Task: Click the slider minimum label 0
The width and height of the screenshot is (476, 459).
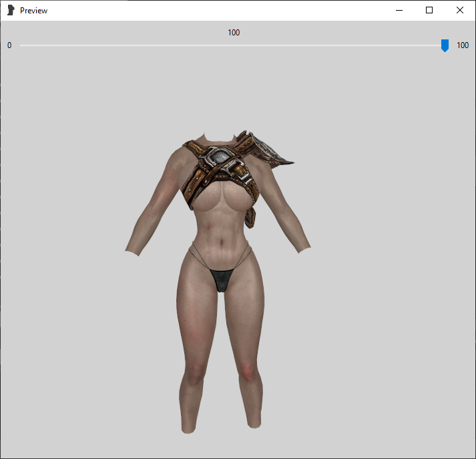Action: click(9, 45)
